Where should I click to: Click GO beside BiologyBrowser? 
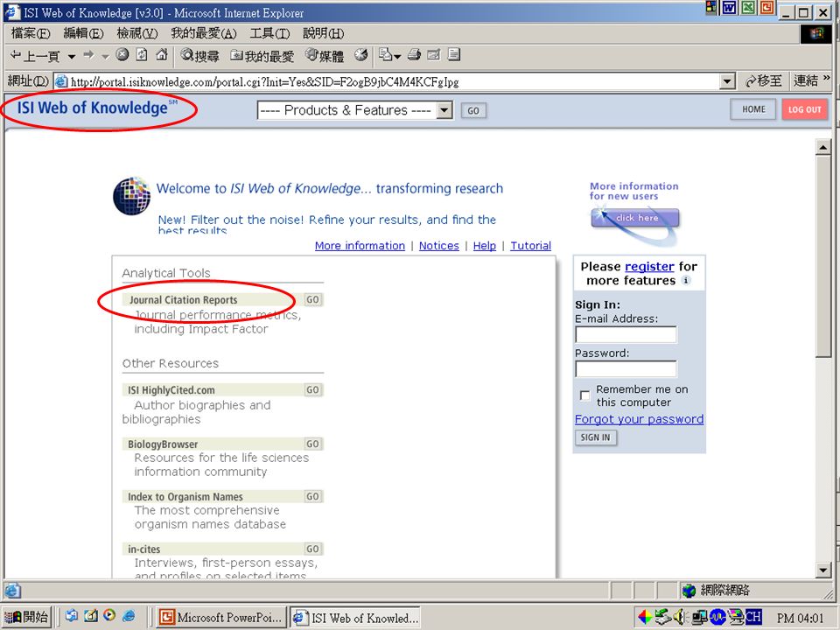coord(313,444)
